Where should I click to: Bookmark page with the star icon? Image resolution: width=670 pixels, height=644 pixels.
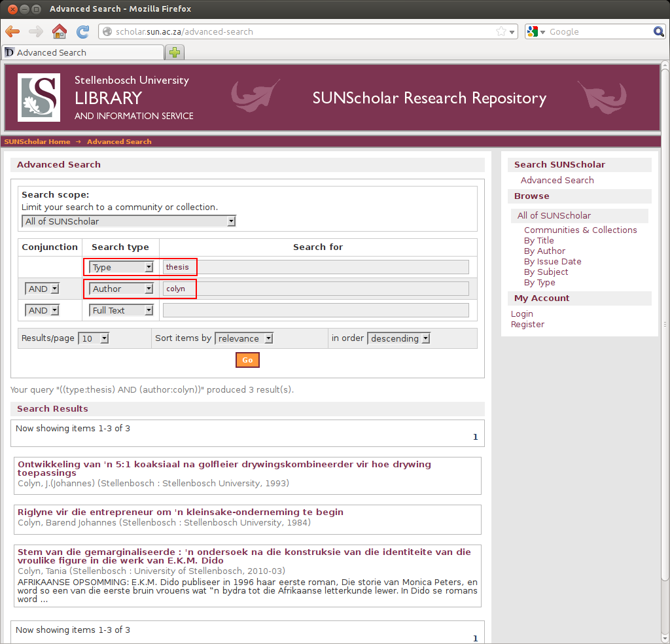coord(501,31)
